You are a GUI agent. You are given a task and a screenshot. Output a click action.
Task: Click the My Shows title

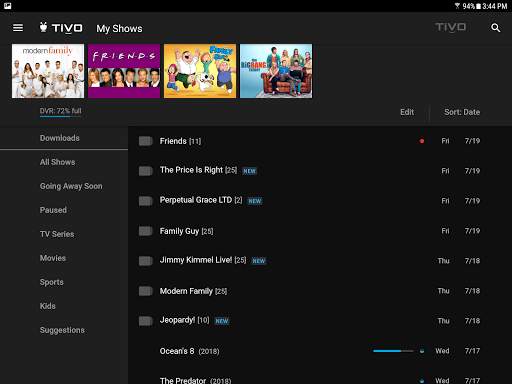tap(119, 29)
